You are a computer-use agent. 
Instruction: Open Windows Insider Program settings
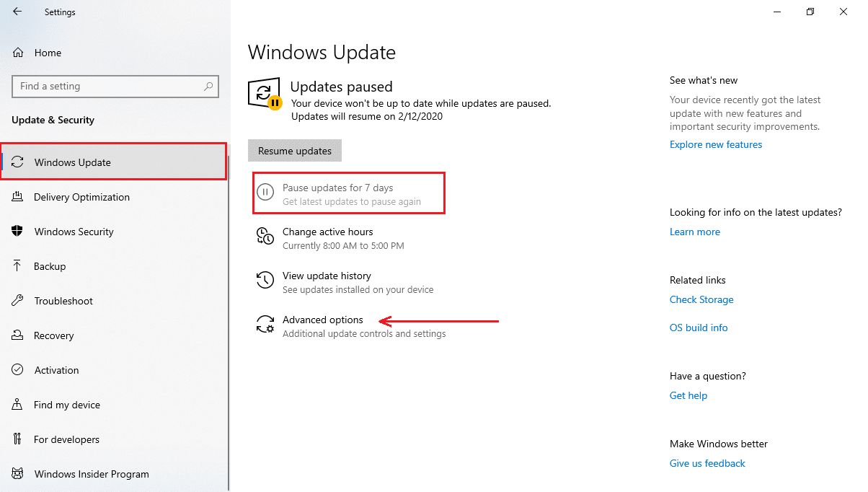(x=92, y=474)
